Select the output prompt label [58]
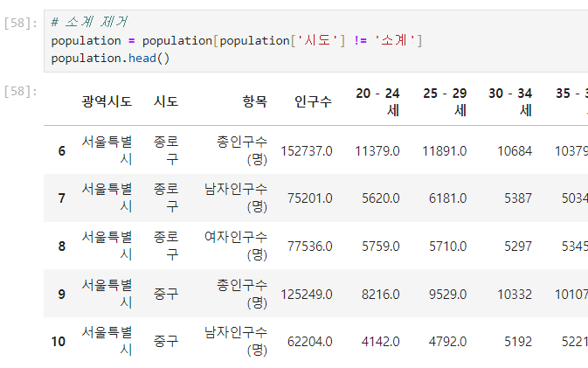588x368 pixels. click(21, 91)
